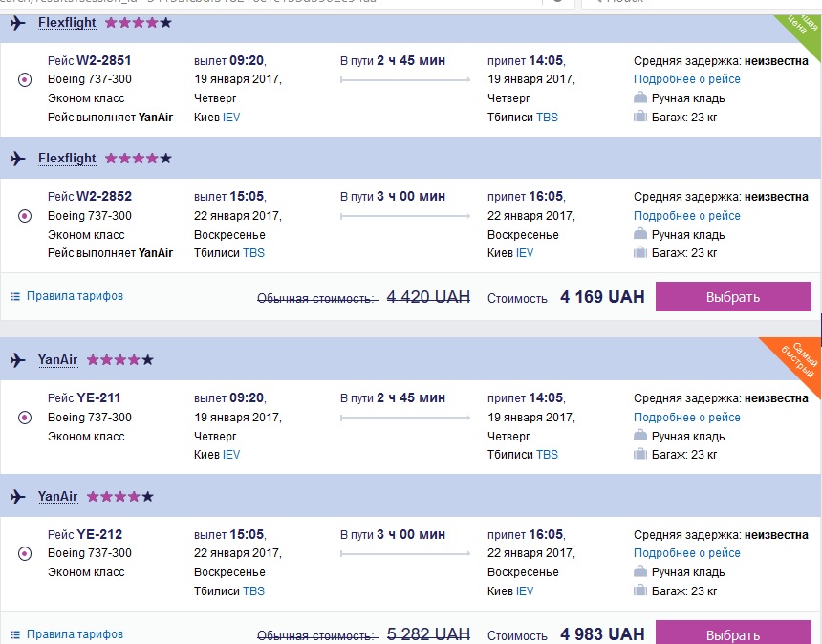Click the airplane icon beside YanAir above flight YE-212
The width and height of the screenshot is (822, 644).
[18, 497]
